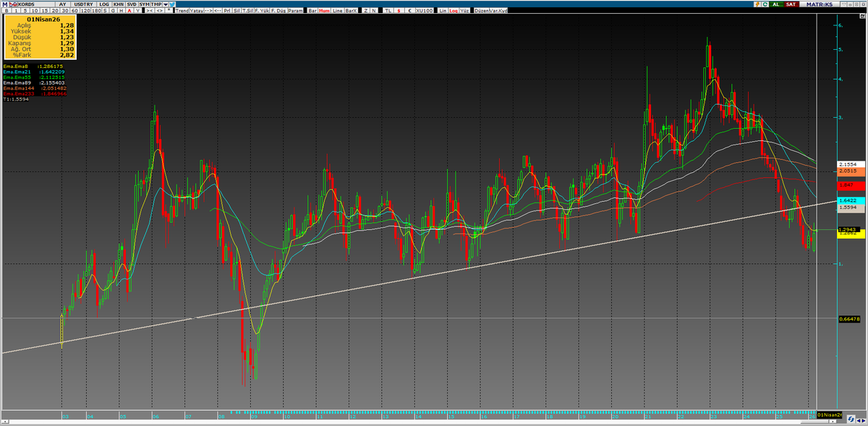
Task: Switch to Line chart type
Action: point(338,11)
